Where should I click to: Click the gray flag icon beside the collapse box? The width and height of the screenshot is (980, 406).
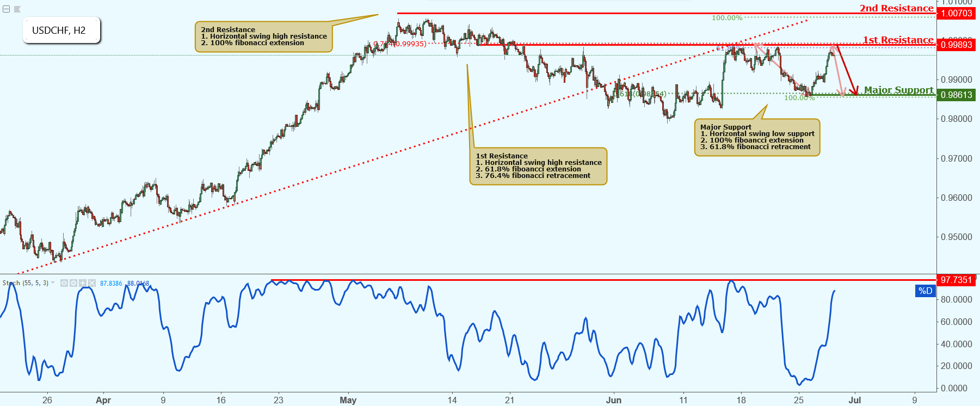17,9
